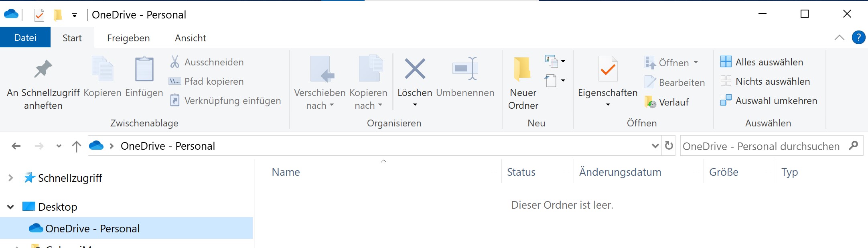The width and height of the screenshot is (868, 248).
Task: Open the quick access toolbar customize dropdown
Action: click(75, 16)
